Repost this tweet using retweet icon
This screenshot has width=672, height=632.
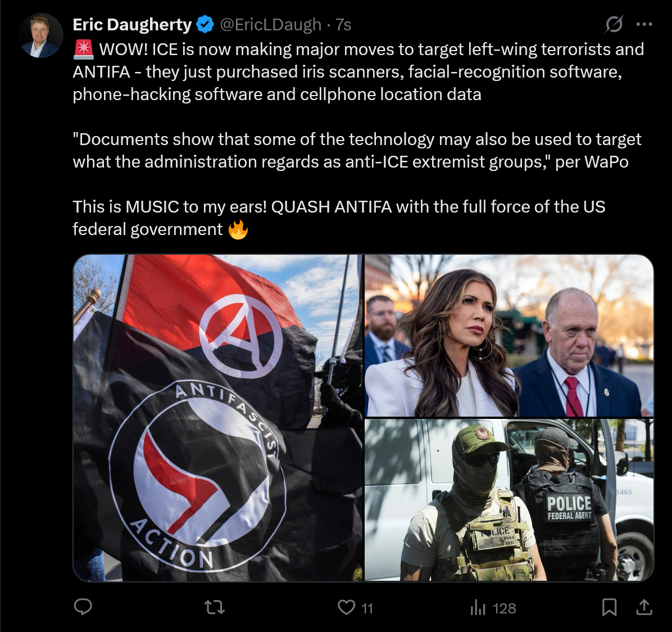214,607
